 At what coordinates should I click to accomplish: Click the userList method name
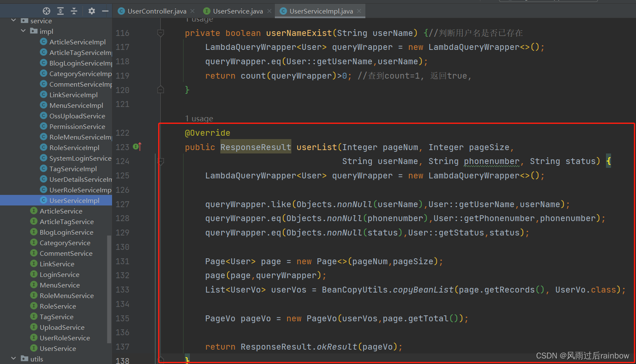(x=317, y=147)
